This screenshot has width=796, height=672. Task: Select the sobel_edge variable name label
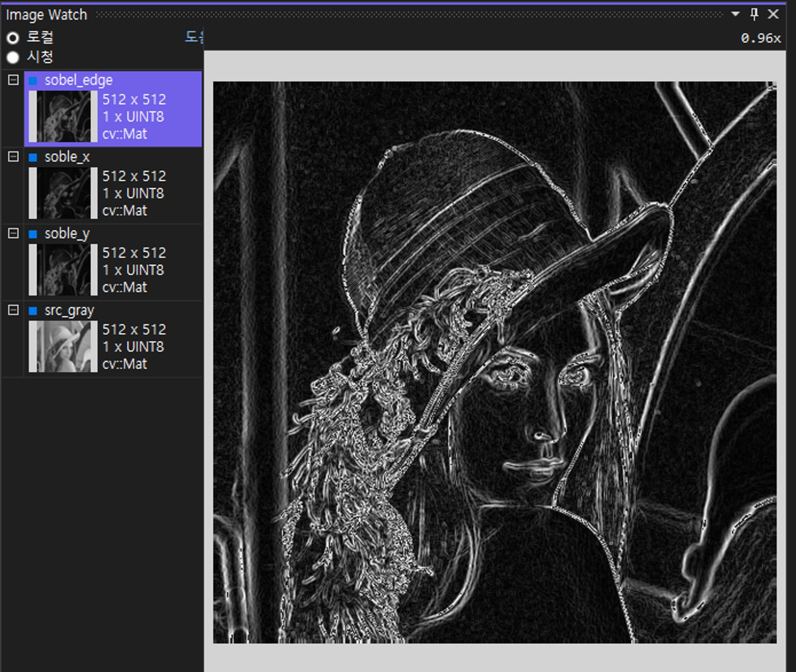pyautogui.click(x=78, y=80)
